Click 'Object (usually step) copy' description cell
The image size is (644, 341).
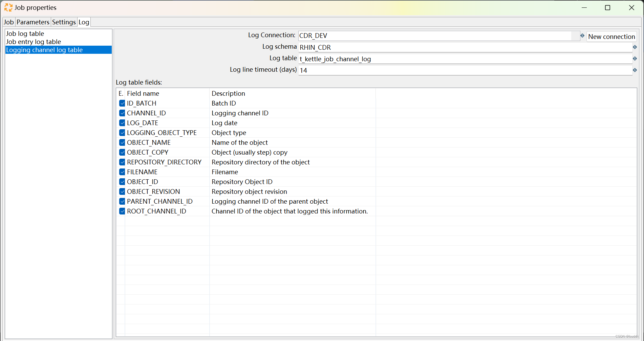[293, 152]
